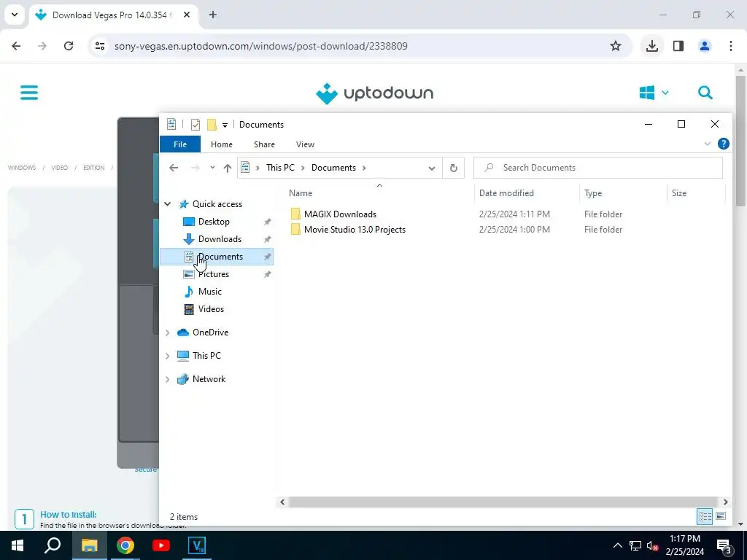
Task: Go back in Chrome browser
Action: click(x=16, y=46)
